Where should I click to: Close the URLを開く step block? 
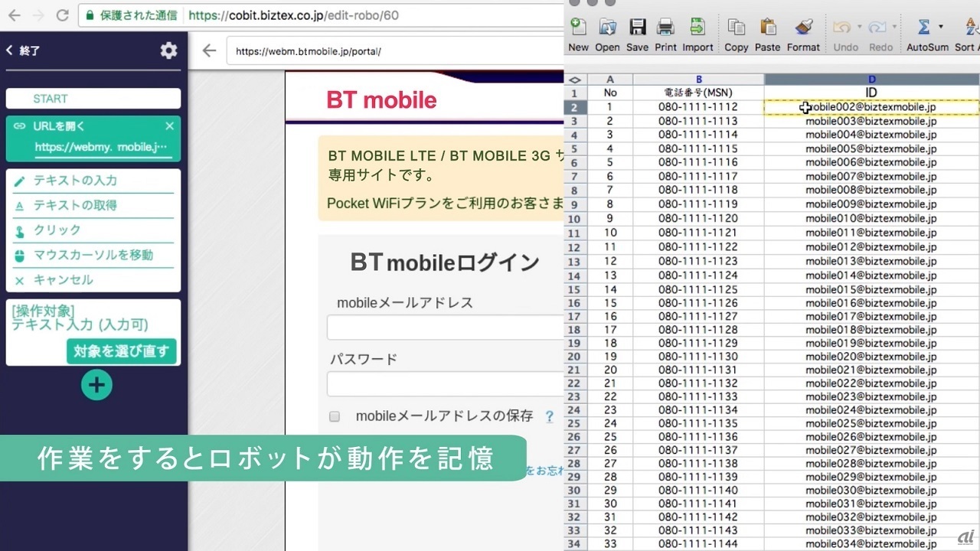170,126
